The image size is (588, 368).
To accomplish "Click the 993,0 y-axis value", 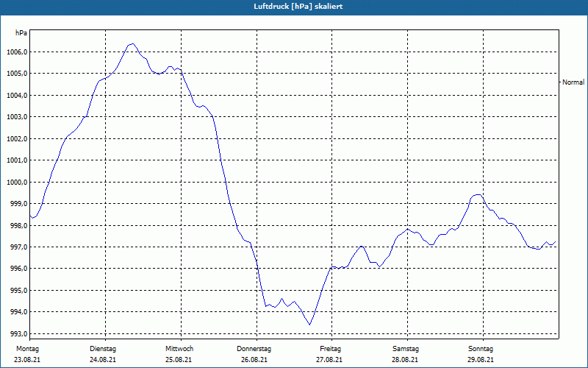I will coord(18,334).
